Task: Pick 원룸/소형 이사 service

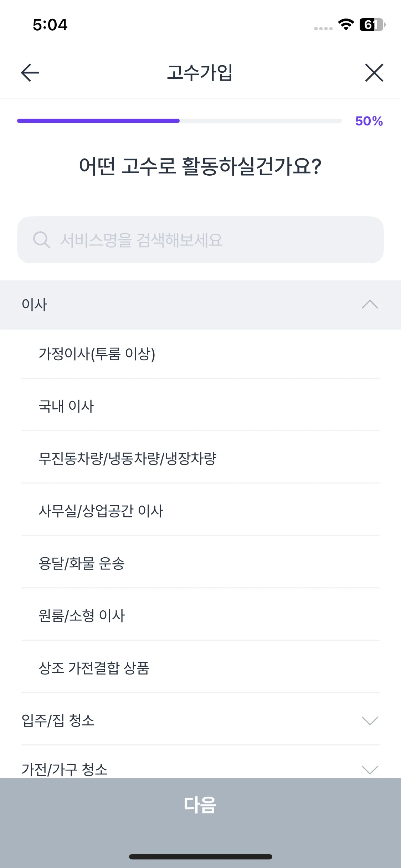Action: (x=82, y=616)
